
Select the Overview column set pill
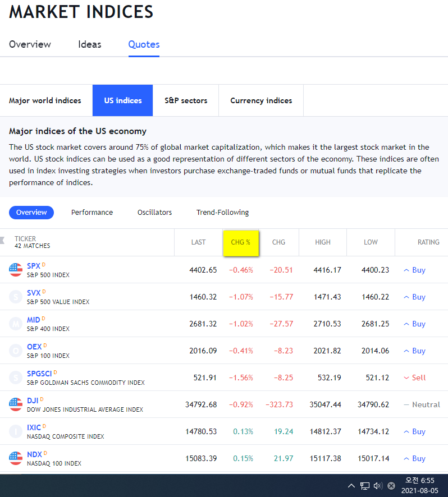click(x=31, y=213)
